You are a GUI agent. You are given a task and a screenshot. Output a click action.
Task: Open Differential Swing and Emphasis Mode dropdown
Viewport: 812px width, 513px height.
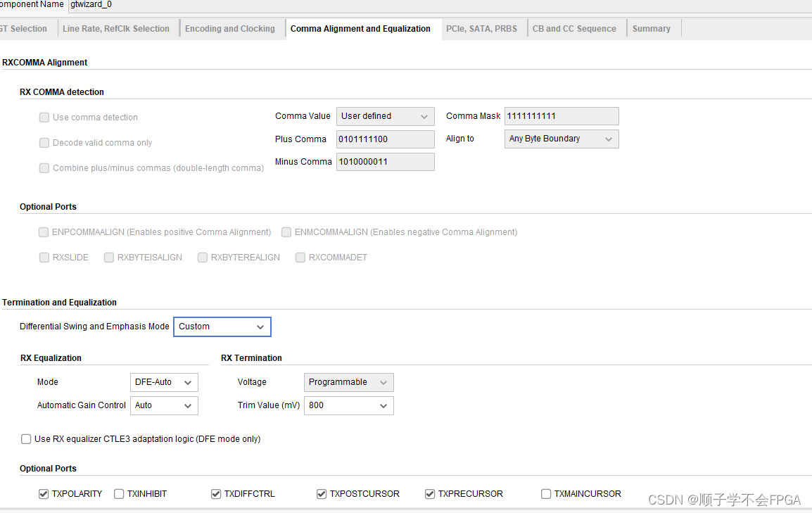point(222,327)
